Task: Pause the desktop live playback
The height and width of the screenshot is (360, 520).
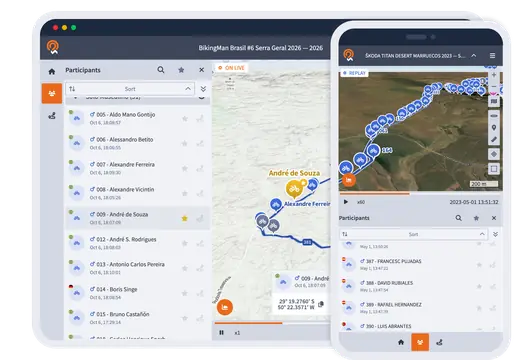Action: click(x=222, y=333)
